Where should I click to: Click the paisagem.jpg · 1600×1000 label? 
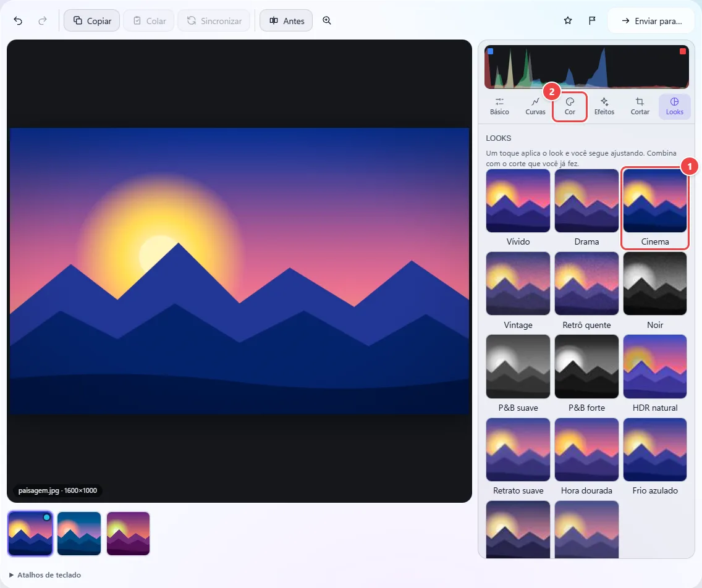(57, 490)
